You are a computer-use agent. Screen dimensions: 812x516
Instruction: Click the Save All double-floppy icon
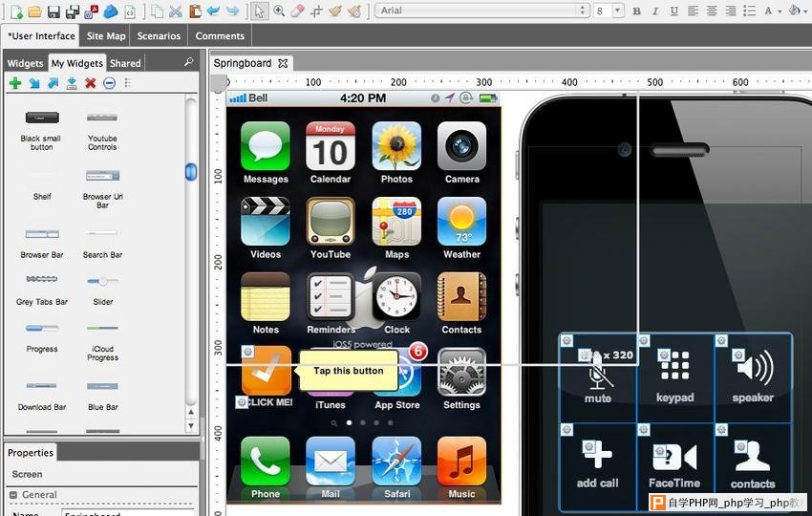coord(73,11)
